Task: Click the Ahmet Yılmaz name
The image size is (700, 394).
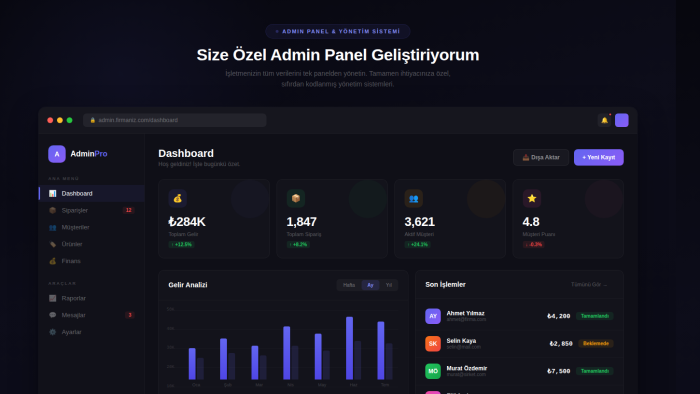Action: [x=466, y=313]
